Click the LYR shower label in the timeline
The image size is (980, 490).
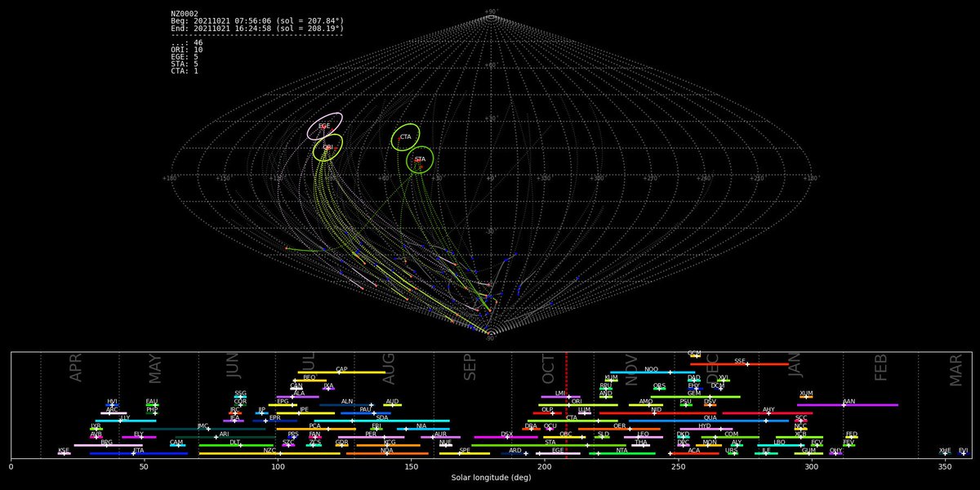tap(96, 425)
